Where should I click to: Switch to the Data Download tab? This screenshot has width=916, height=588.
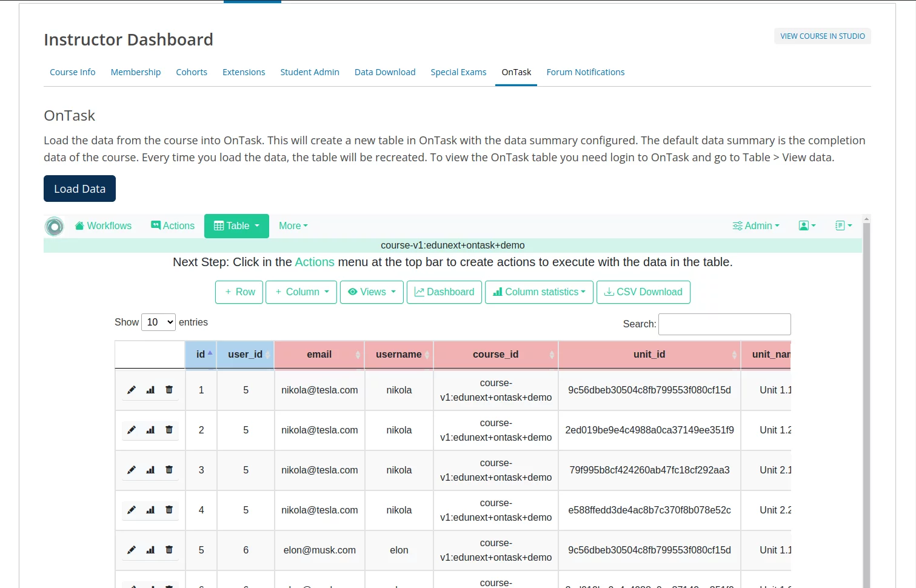click(385, 72)
